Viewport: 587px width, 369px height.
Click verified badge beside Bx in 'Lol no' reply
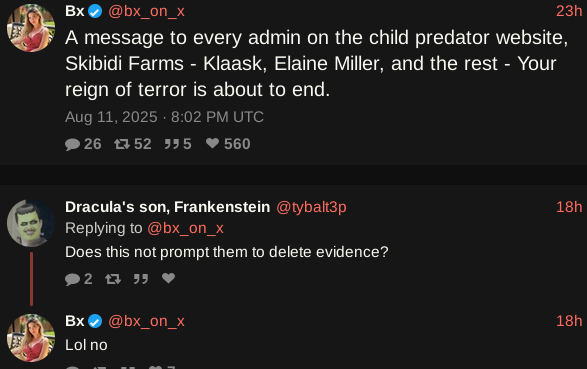click(95, 321)
